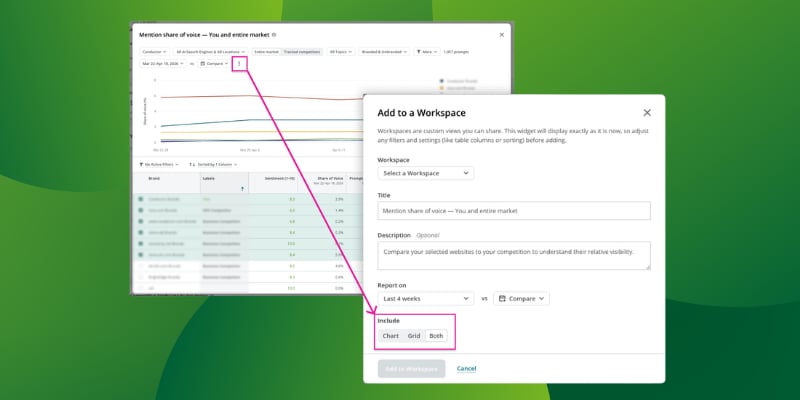Screen dimensions: 800x400
Task: Open the Conductor account dropdown
Action: coord(155,52)
